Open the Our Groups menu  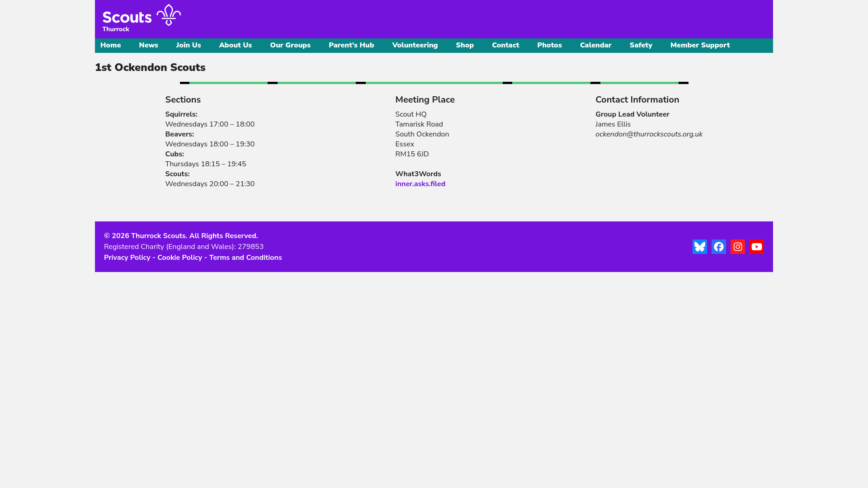coord(290,45)
